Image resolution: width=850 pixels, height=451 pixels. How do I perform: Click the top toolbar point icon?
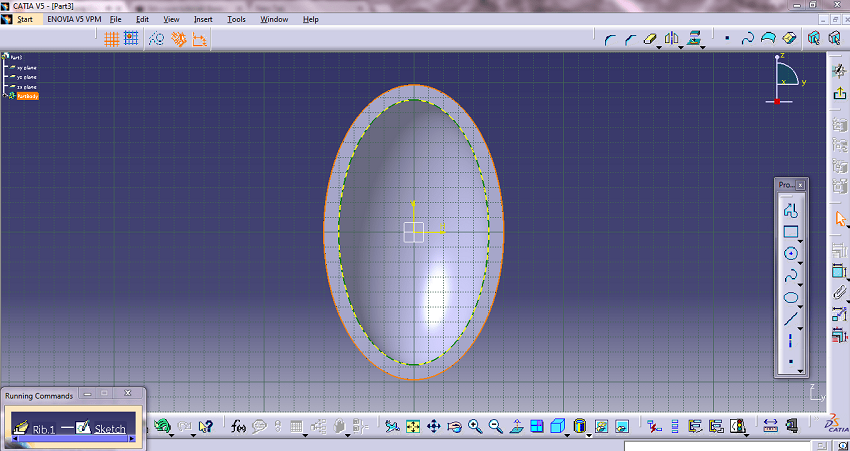[x=727, y=38]
